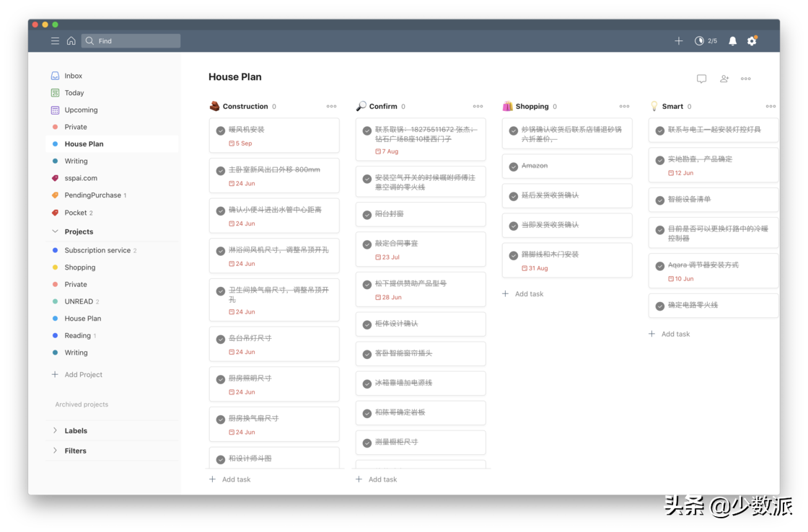Open the Inbox icon in sidebar

(x=55, y=76)
